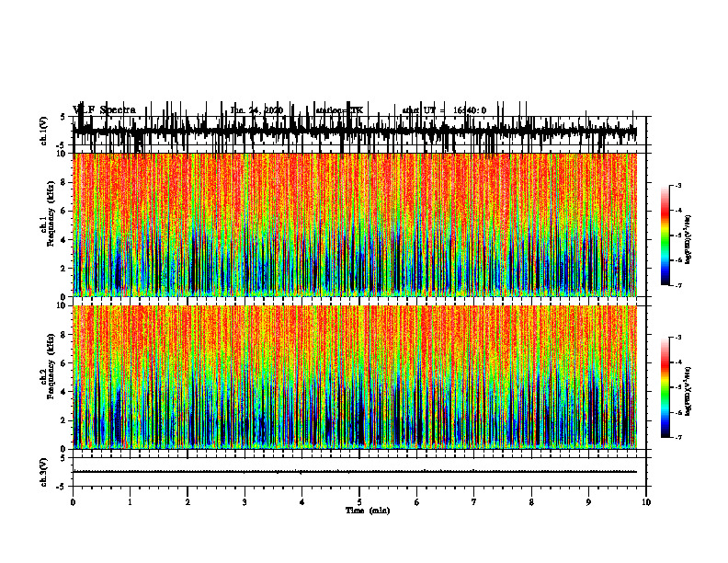This screenshot has width=728, height=563.
Task: Click the 'ch.1(V)' axis label
Action: [44, 131]
